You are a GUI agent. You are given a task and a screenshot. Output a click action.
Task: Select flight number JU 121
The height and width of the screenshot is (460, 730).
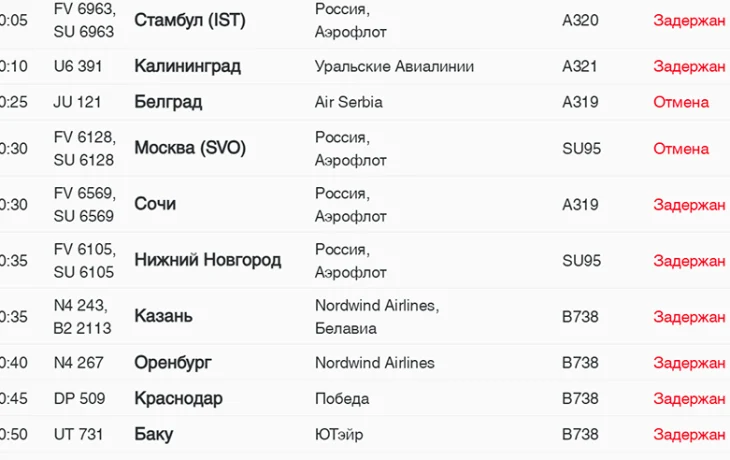pyautogui.click(x=77, y=102)
